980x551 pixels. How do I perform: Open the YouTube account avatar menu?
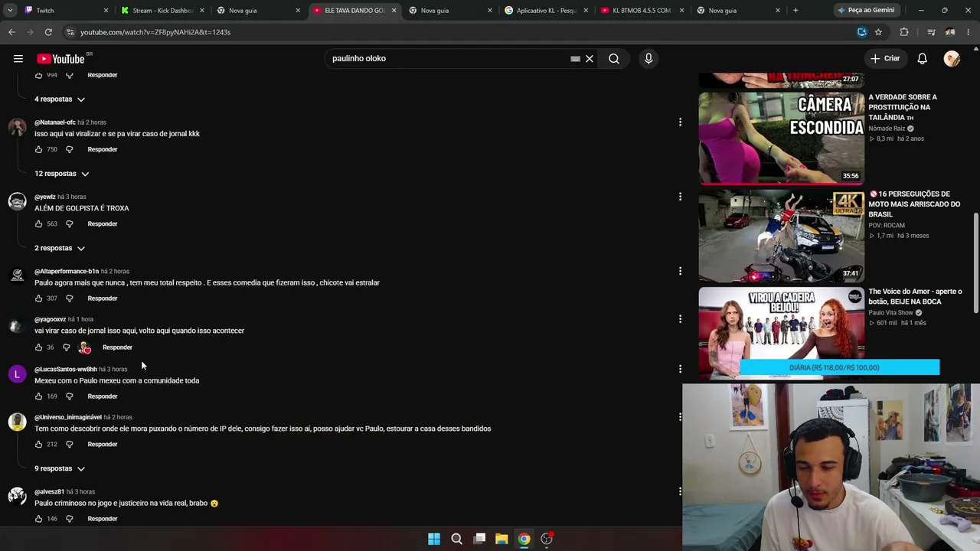(x=952, y=59)
